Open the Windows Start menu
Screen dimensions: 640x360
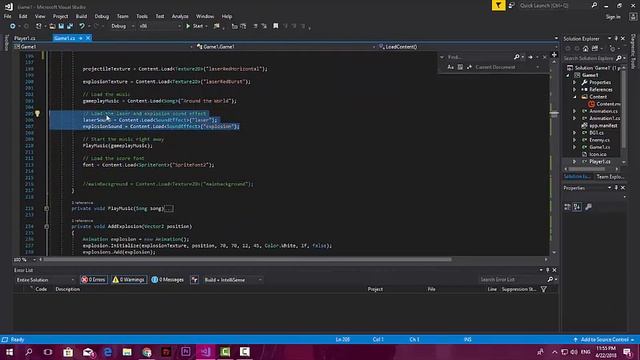(9, 352)
